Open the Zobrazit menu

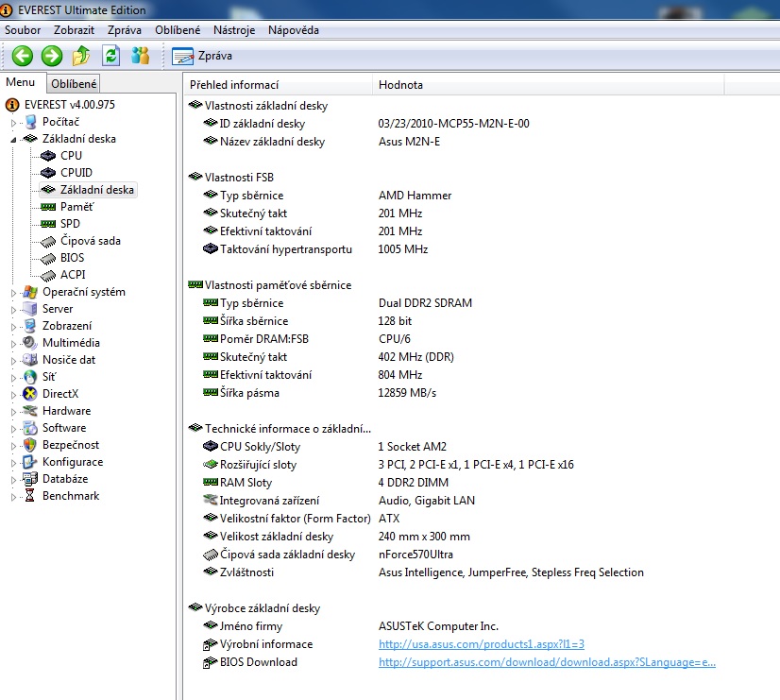click(x=74, y=30)
